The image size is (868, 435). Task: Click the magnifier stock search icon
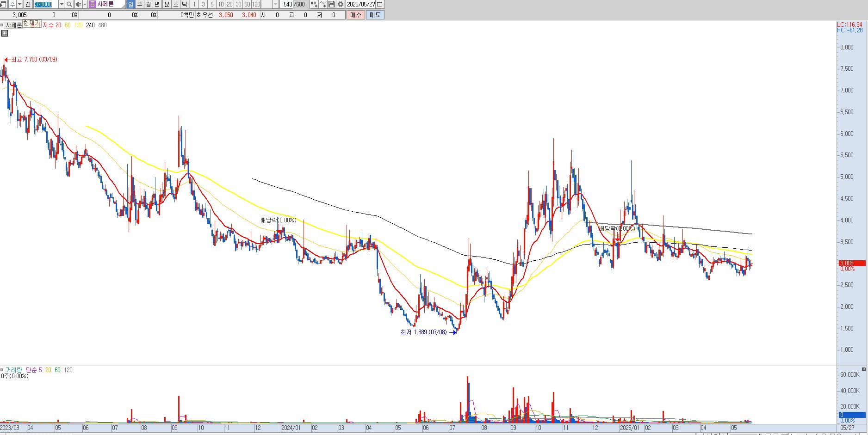coord(69,4)
